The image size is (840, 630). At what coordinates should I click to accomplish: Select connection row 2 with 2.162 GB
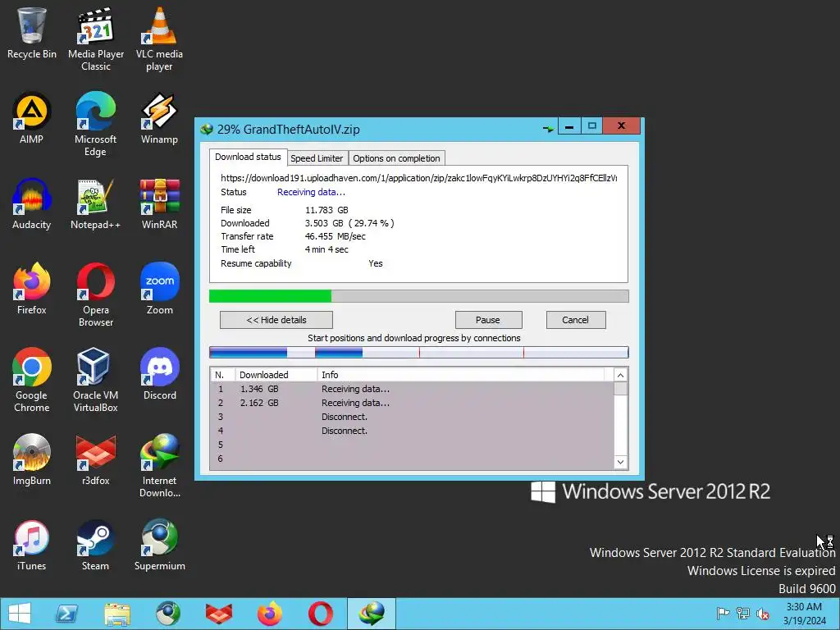412,403
